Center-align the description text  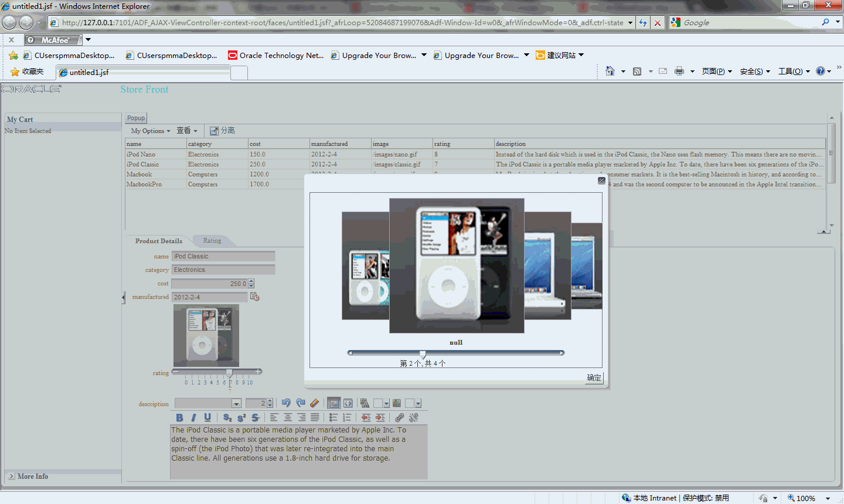288,418
